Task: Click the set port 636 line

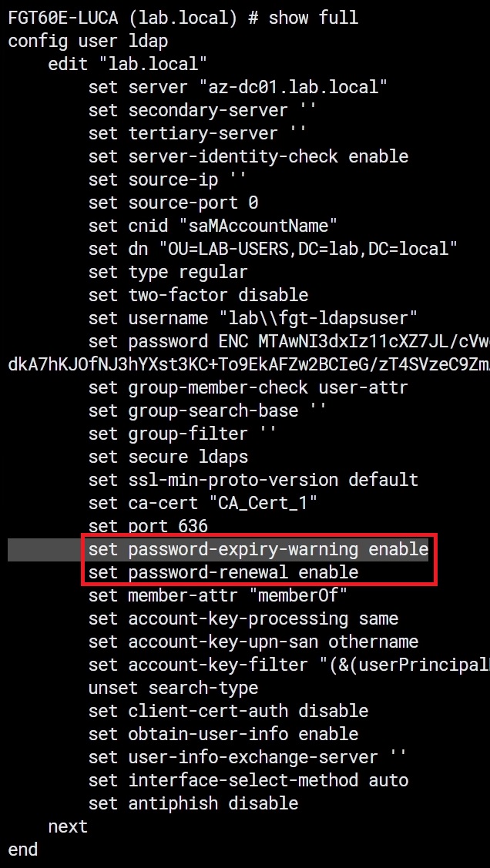Action: coord(148,526)
